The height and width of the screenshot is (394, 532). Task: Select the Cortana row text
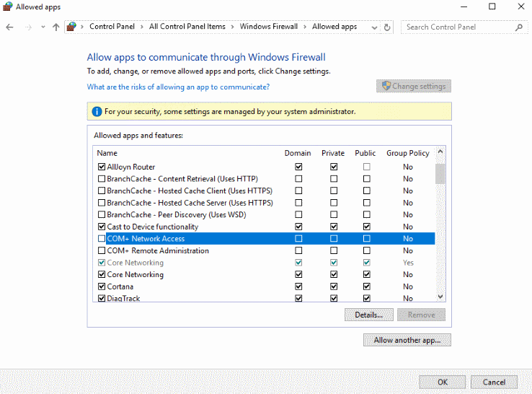[x=120, y=286]
